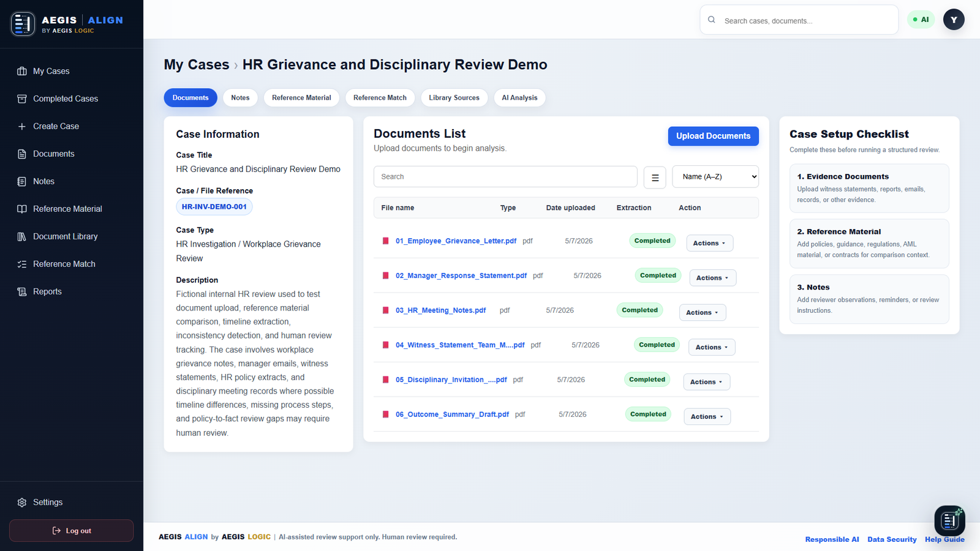Click the Document Library icon
Screen dimensions: 980x551
(x=22, y=236)
